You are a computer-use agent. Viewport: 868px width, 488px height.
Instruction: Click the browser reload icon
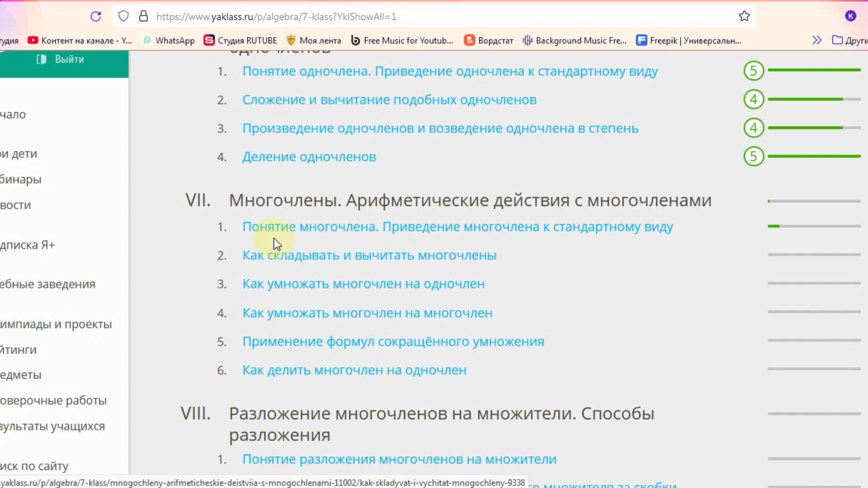click(96, 17)
